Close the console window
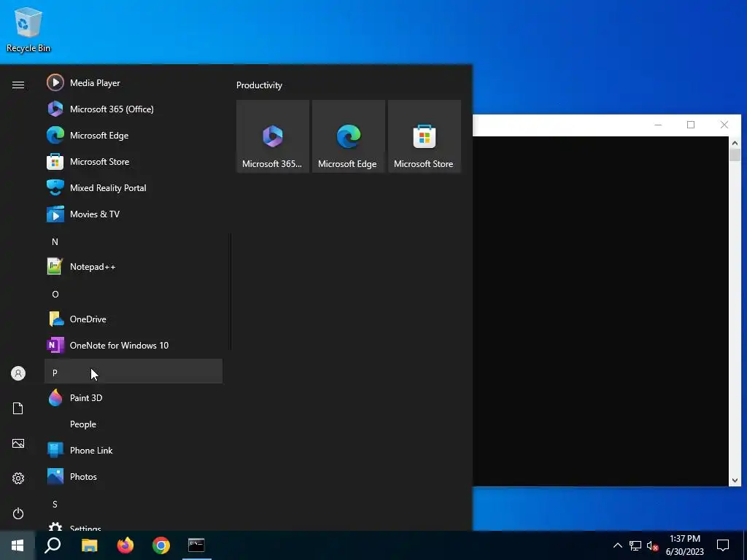The width and height of the screenshot is (747, 560). tap(724, 125)
